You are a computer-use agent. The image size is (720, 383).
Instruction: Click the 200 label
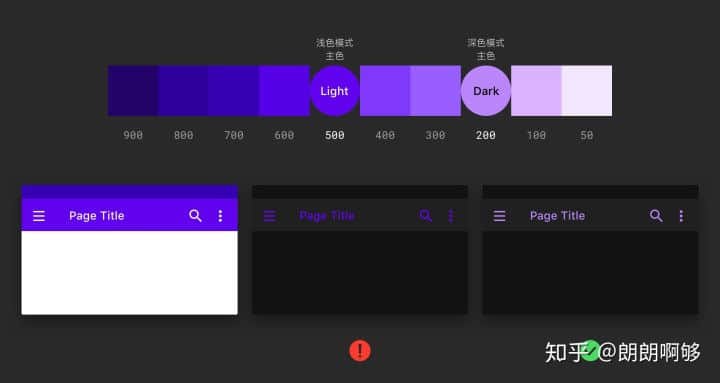click(486, 135)
